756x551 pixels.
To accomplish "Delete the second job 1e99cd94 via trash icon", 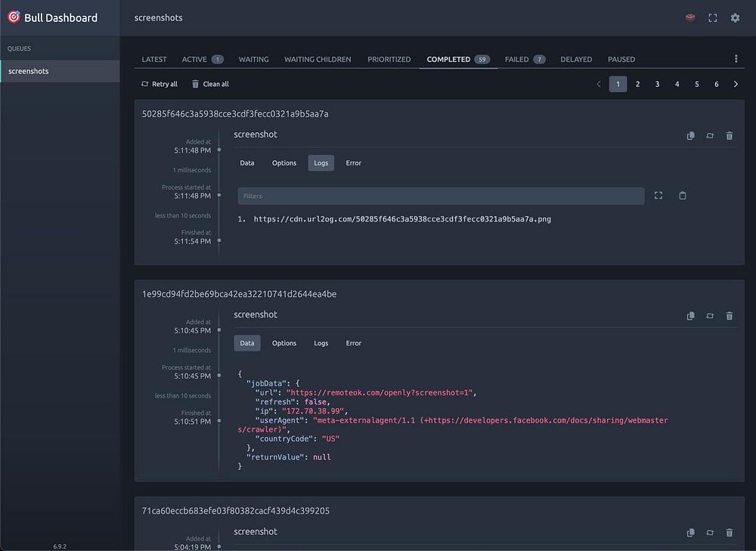I will pyautogui.click(x=730, y=316).
